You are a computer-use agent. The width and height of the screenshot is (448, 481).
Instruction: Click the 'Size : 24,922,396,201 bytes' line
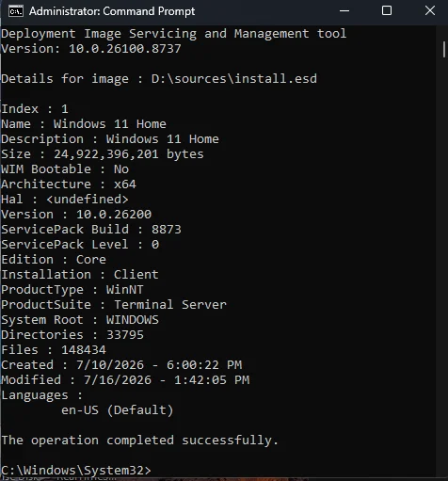coord(103,154)
